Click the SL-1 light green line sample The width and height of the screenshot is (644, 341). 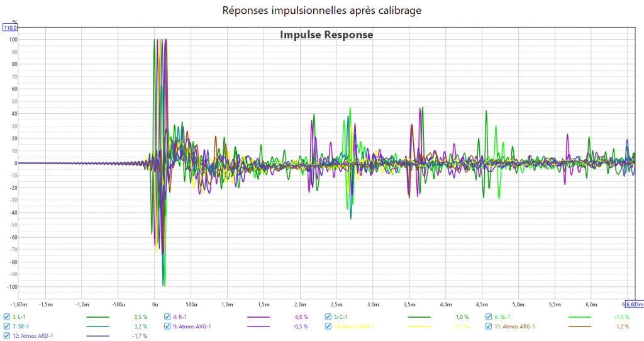coord(580,317)
